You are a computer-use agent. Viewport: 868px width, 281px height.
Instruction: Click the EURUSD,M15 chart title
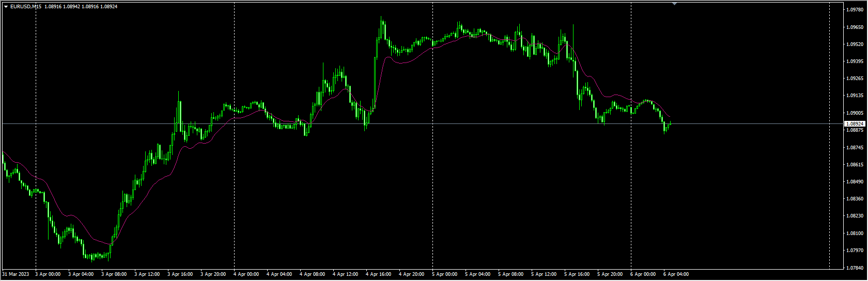26,7
